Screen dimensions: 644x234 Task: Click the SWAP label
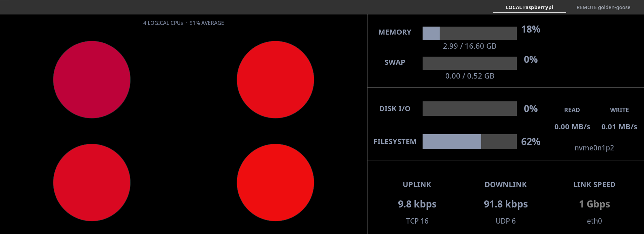point(395,62)
